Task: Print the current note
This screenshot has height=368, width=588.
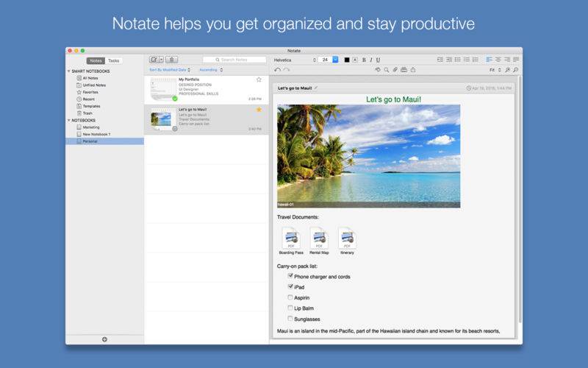Action: (x=404, y=70)
